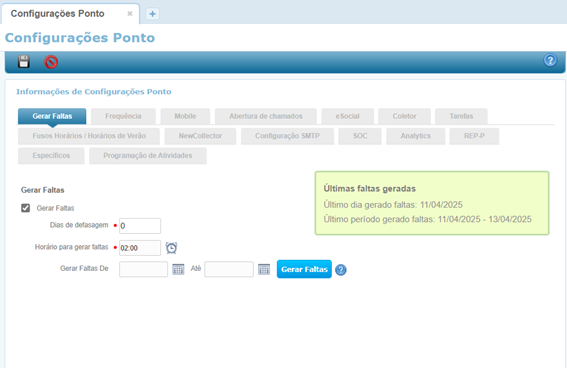Click the save floppy disk icon
Viewport: 567px width, 368px height.
pyautogui.click(x=24, y=61)
